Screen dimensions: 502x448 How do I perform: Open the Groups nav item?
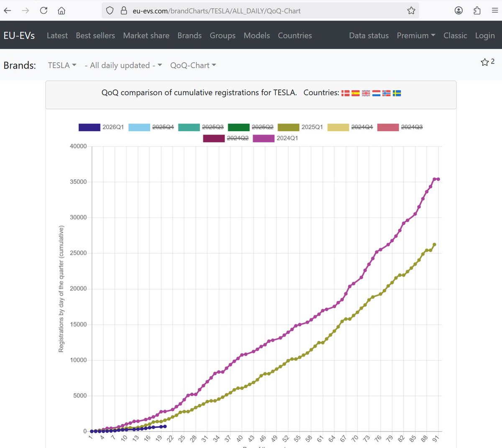[223, 36]
